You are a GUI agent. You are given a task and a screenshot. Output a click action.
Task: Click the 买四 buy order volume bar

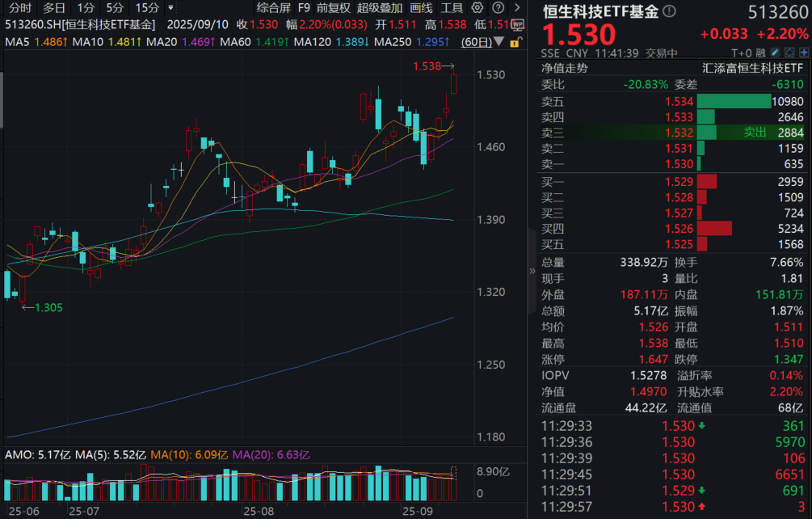(x=714, y=229)
